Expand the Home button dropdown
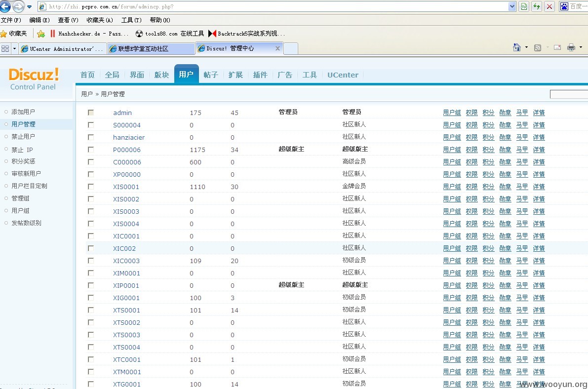 point(526,47)
